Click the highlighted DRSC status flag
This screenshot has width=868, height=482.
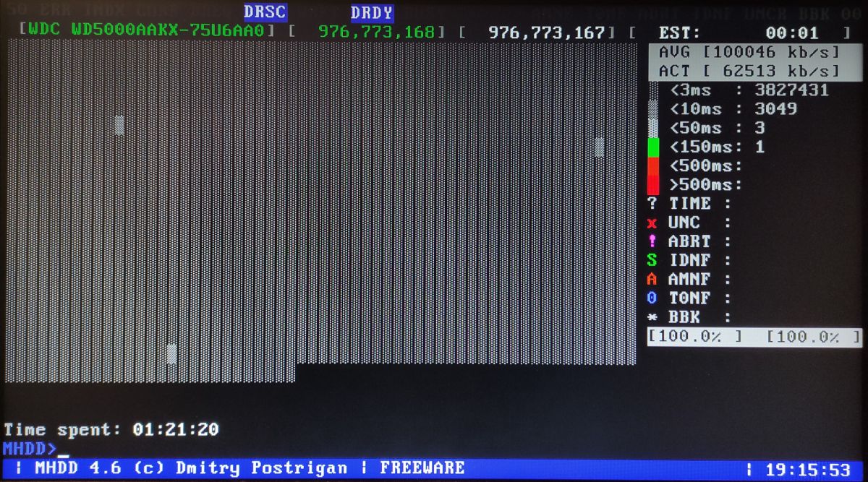(x=265, y=12)
